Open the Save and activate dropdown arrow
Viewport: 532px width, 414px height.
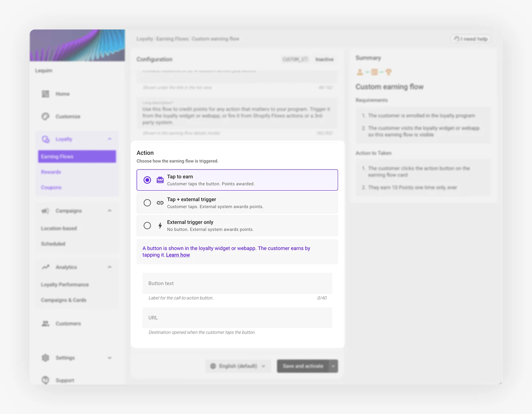coord(333,366)
